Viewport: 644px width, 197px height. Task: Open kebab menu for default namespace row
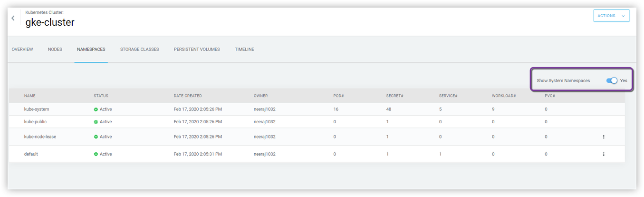(604, 154)
